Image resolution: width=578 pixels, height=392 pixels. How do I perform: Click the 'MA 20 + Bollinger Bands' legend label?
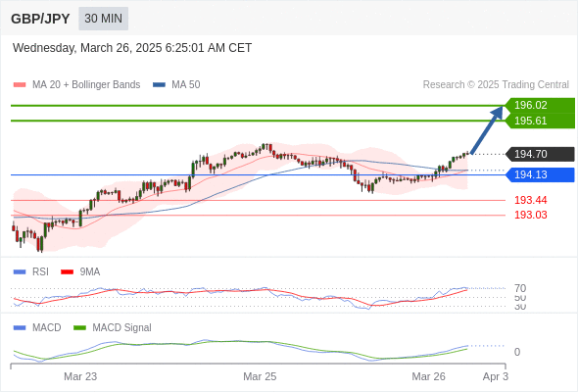(x=86, y=85)
